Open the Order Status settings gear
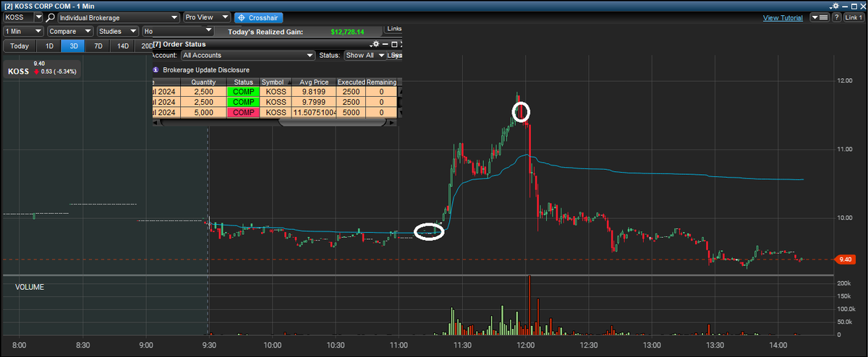This screenshot has width=868, height=357. point(375,44)
